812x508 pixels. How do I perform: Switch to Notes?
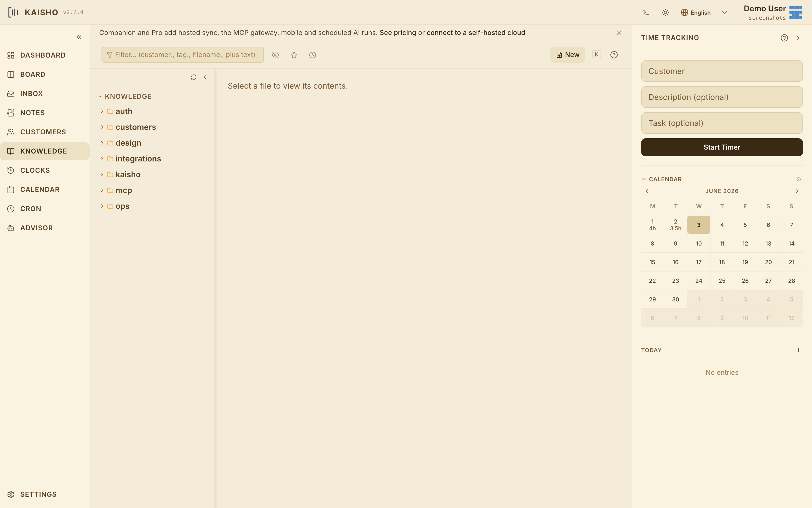45,113
